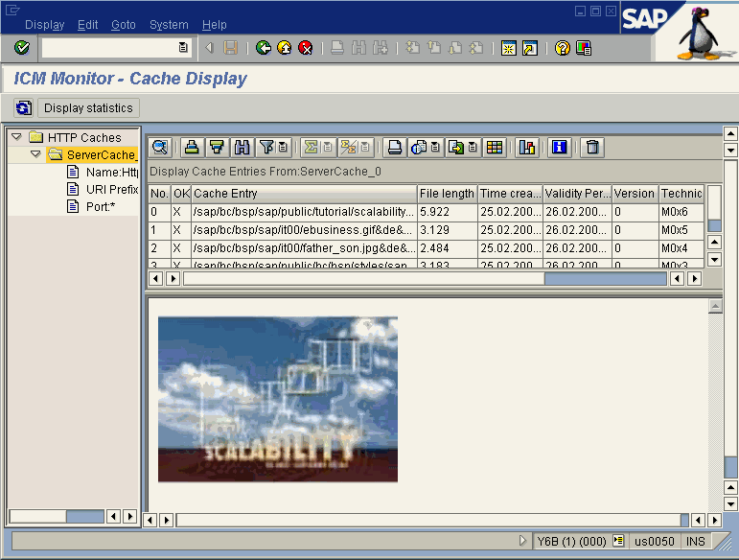The height and width of the screenshot is (560, 739).
Task: Collapse the HTTP Caches tree node
Action: point(16,137)
